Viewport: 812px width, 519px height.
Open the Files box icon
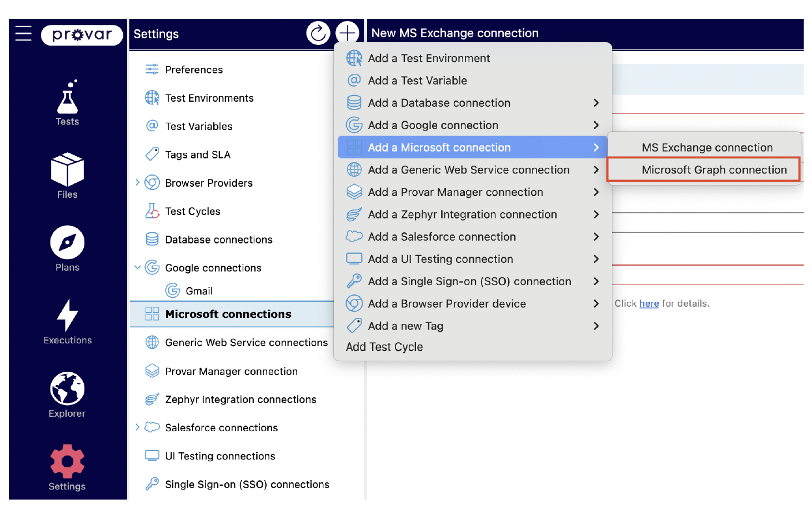67,169
